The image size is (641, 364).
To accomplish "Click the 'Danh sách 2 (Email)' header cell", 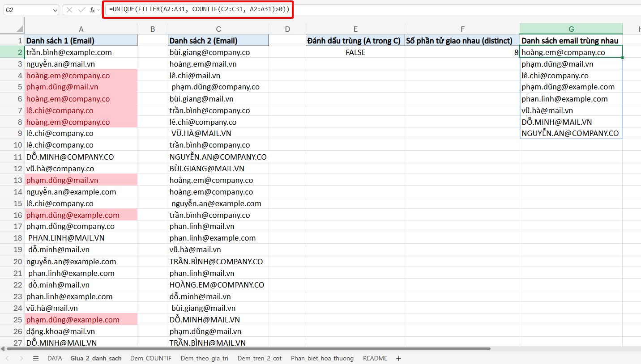I will click(218, 41).
